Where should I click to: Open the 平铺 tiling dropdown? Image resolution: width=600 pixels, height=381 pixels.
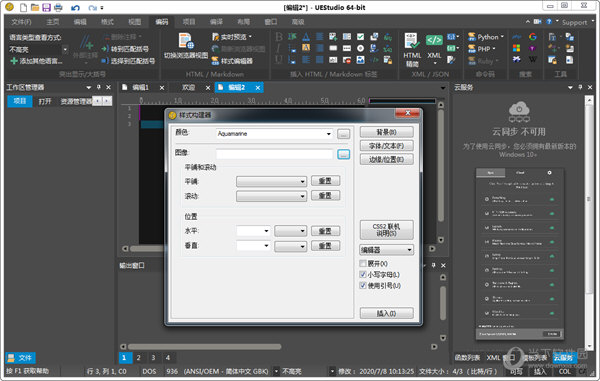pos(271,181)
